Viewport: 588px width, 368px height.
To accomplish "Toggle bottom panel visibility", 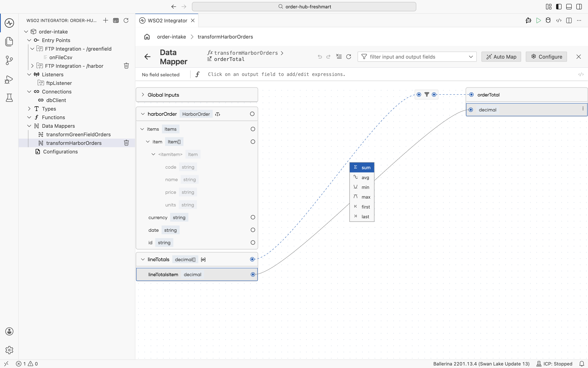I will [569, 7].
